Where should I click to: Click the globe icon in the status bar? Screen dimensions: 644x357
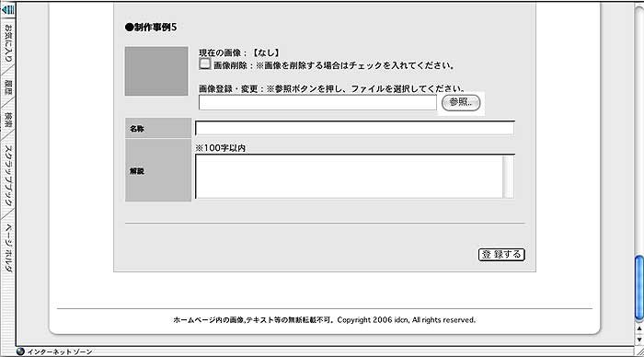pos(20,351)
